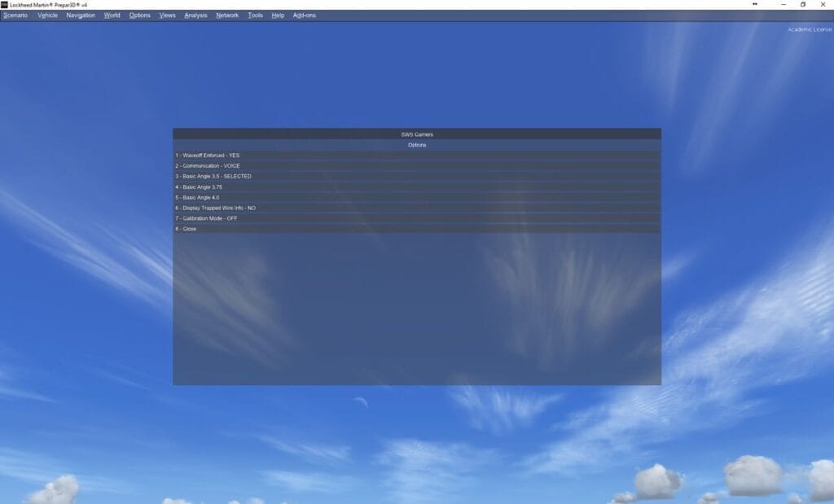
Task: Click the Prepar3D title bar app icon
Action: tap(4, 4)
